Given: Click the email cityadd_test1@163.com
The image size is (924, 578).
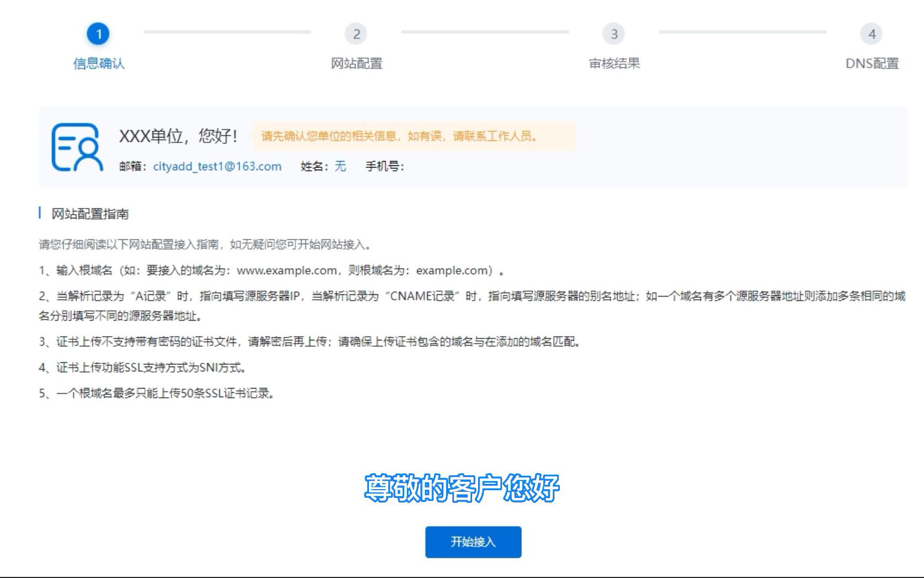Looking at the screenshot, I should 217,166.
